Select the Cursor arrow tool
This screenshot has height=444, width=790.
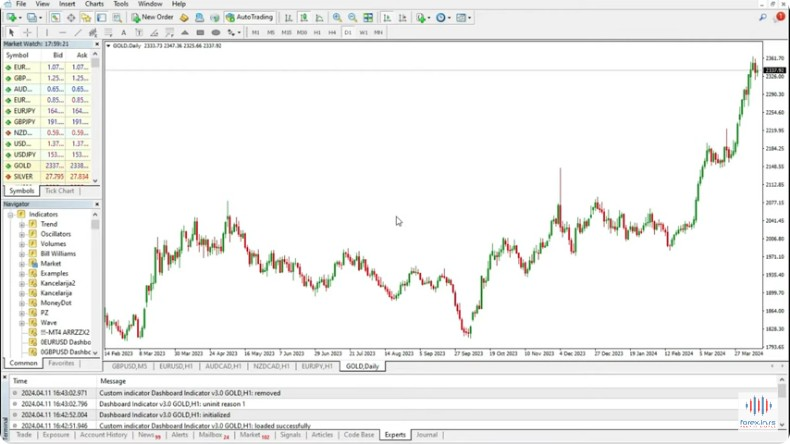(11, 32)
